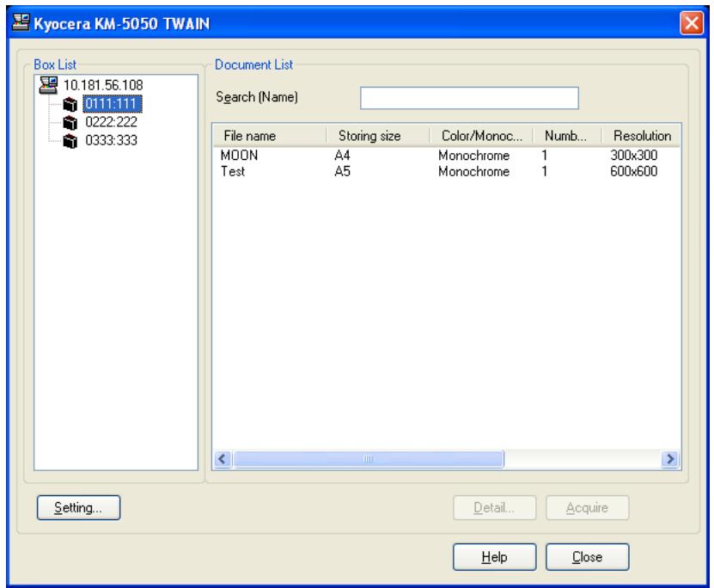Screen dimensions: 714x588
Task: Click the Close button
Action: coord(588,556)
